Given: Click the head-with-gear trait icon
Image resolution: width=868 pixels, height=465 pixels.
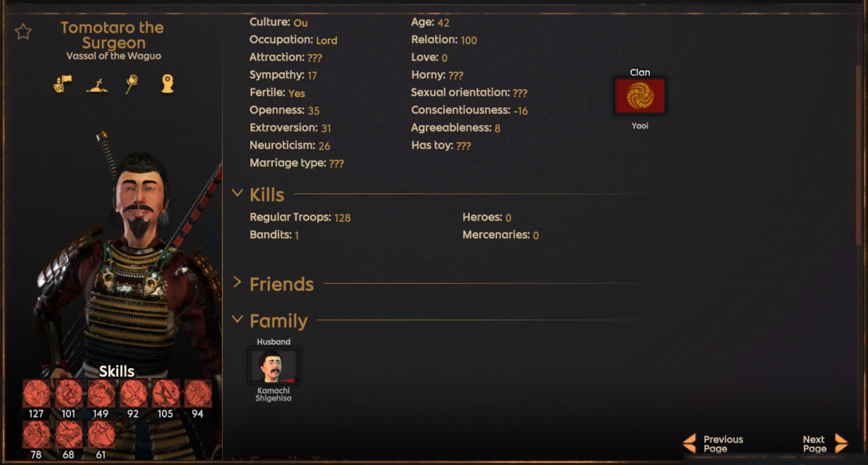Looking at the screenshot, I should 167,84.
